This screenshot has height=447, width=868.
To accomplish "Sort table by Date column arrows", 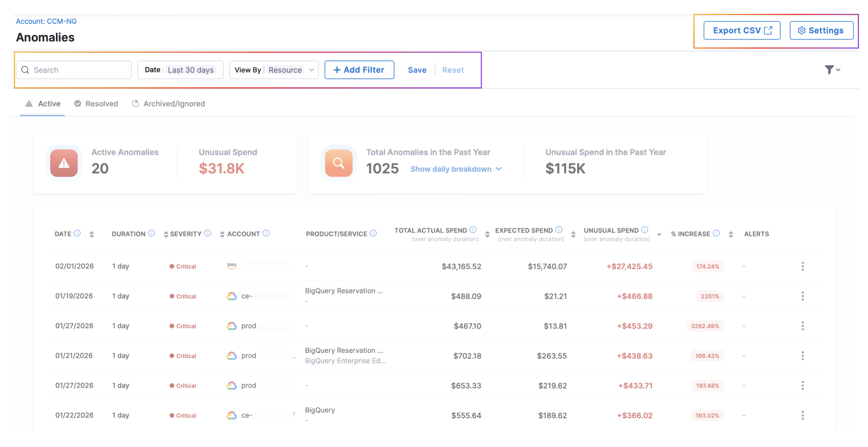I will 92,234.
